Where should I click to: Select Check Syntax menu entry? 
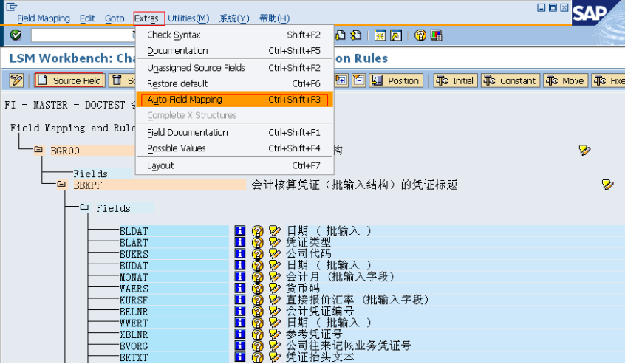[x=234, y=35]
